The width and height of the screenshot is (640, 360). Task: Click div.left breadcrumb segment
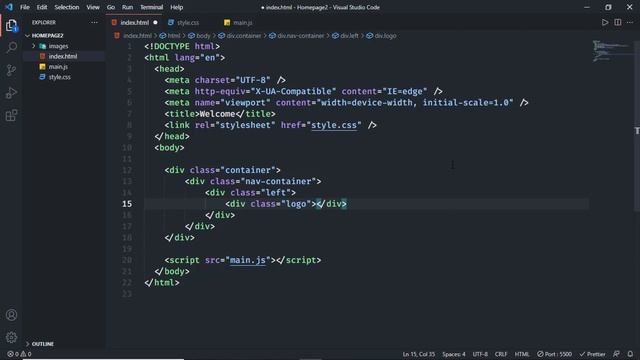[349, 36]
